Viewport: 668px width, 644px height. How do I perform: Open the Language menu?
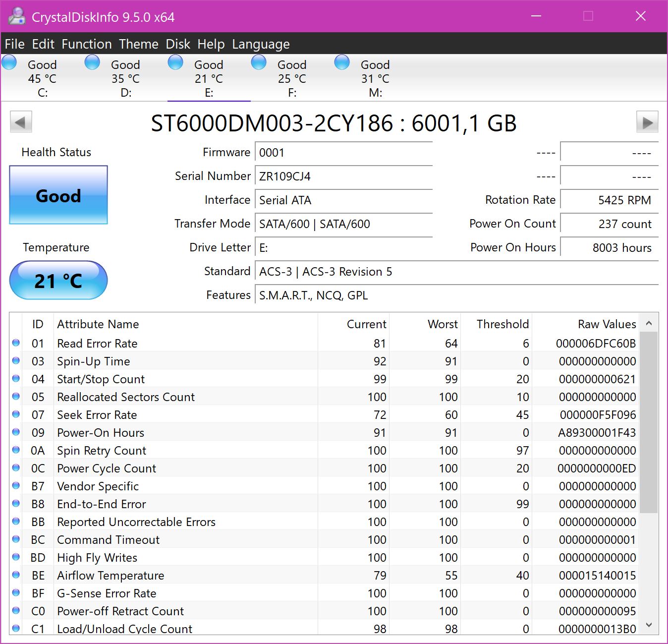261,44
